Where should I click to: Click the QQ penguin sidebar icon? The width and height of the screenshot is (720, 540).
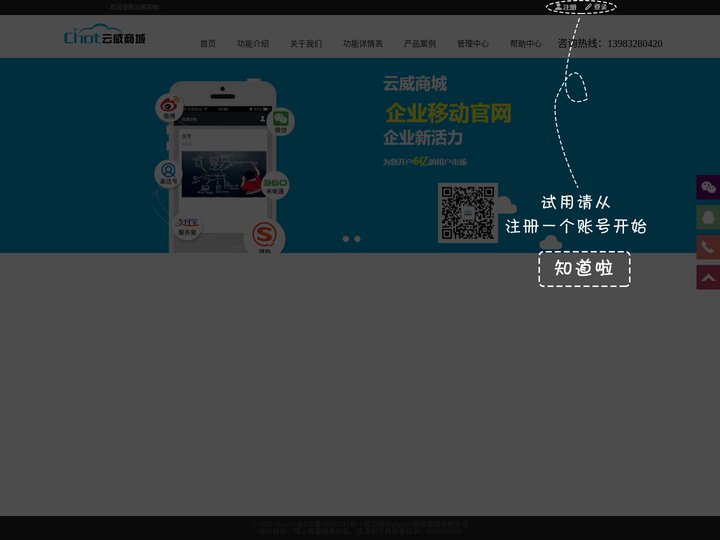[x=708, y=217]
